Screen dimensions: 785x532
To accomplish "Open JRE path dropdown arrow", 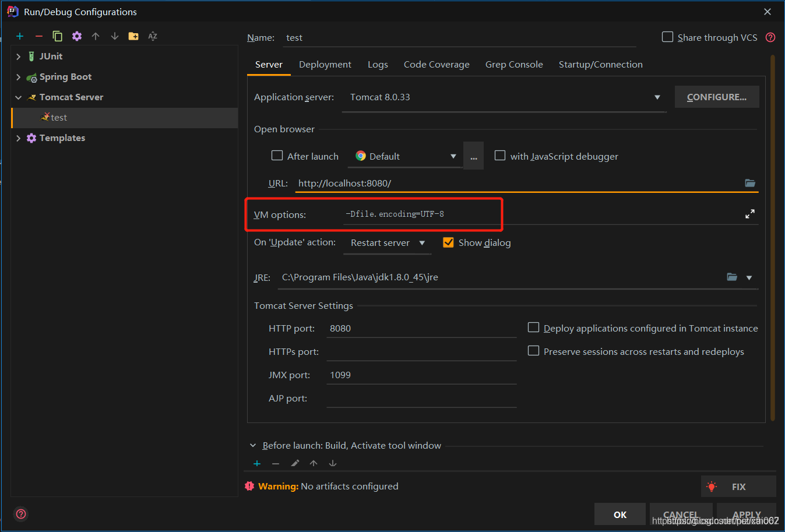I will 749,277.
